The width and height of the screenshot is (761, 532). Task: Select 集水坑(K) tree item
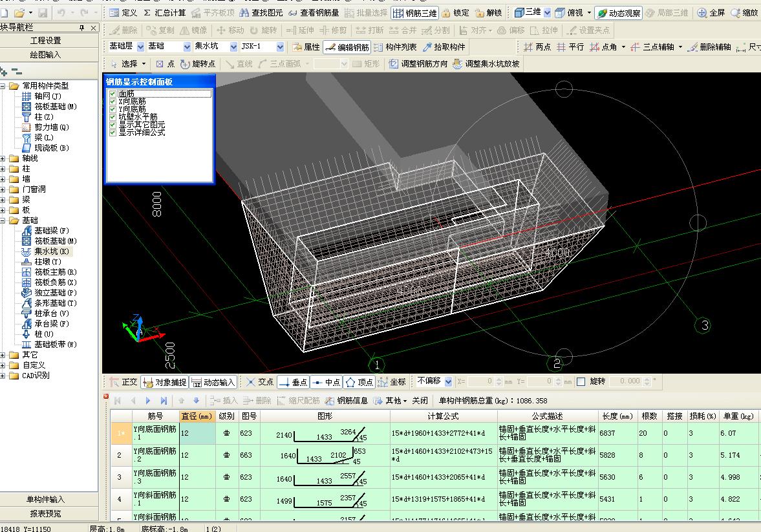[x=47, y=251]
